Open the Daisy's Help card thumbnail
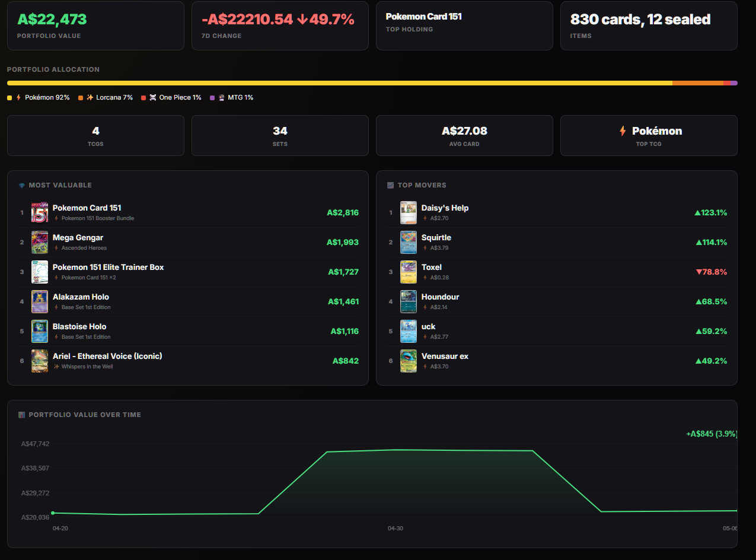The image size is (756, 560). (409, 212)
